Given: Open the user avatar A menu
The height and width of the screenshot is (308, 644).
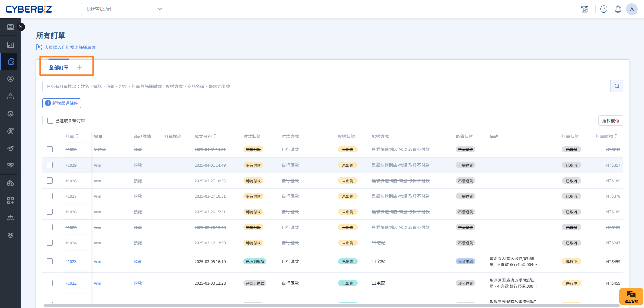Looking at the screenshot, I should pos(631,9).
